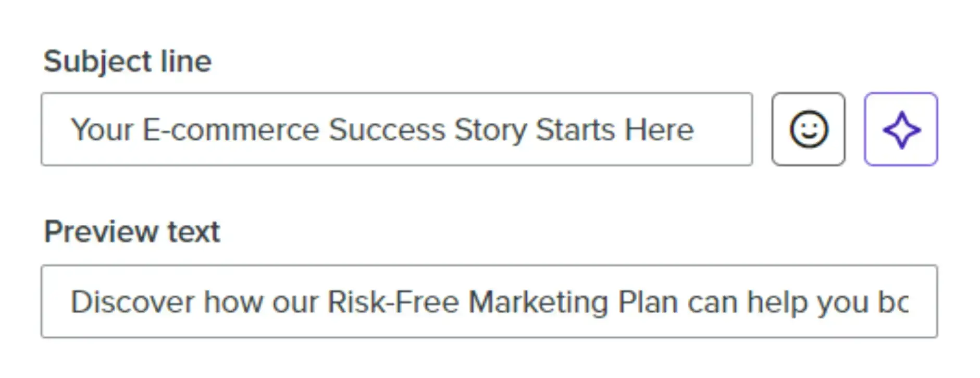Click the Subject line label
Viewport: 980px width, 378px height.
click(128, 60)
